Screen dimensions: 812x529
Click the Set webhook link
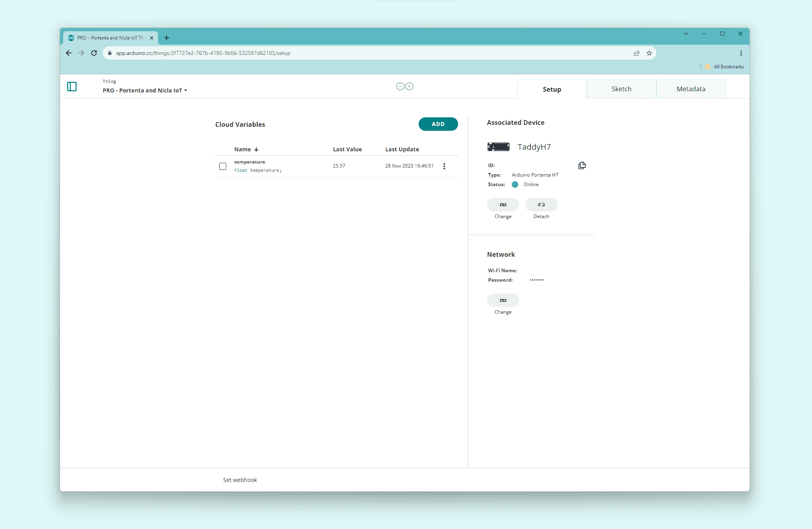pyautogui.click(x=240, y=480)
